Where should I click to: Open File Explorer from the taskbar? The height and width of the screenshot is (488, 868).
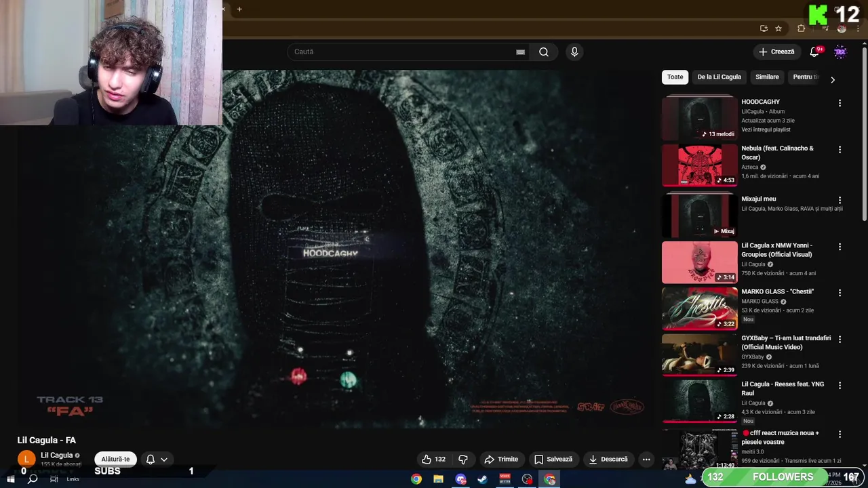[439, 479]
